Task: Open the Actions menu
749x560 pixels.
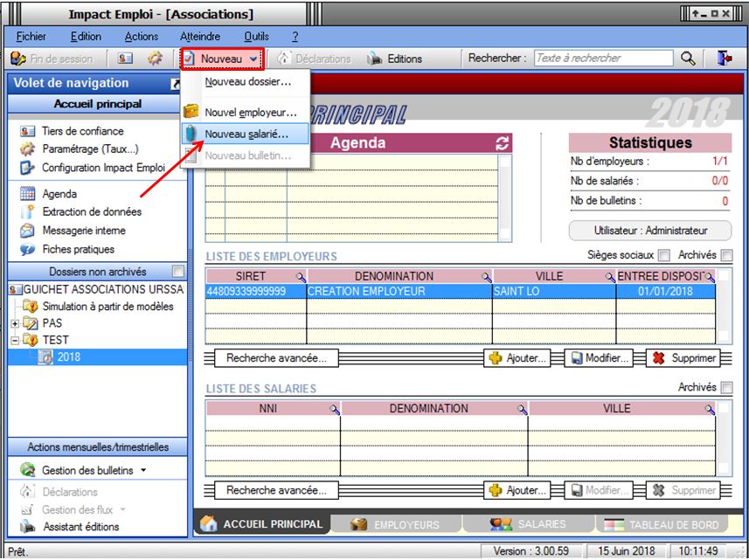Action: [x=142, y=37]
